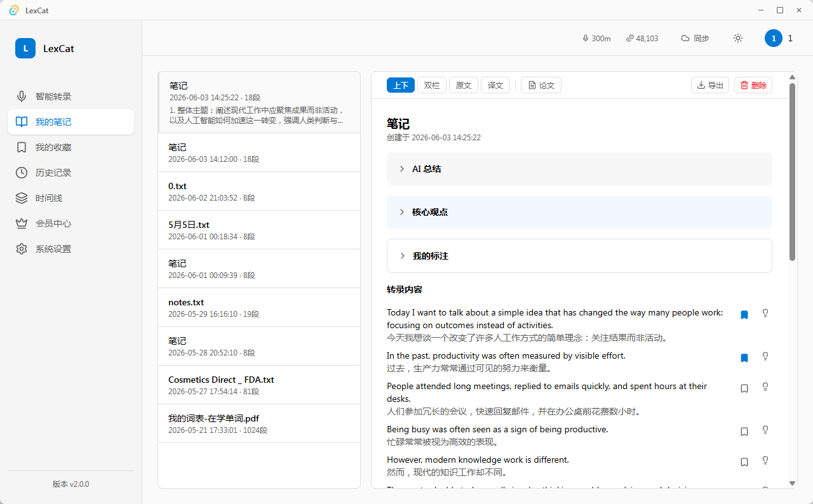
Task: Open 系统设置 in the sidebar
Action: (71, 249)
